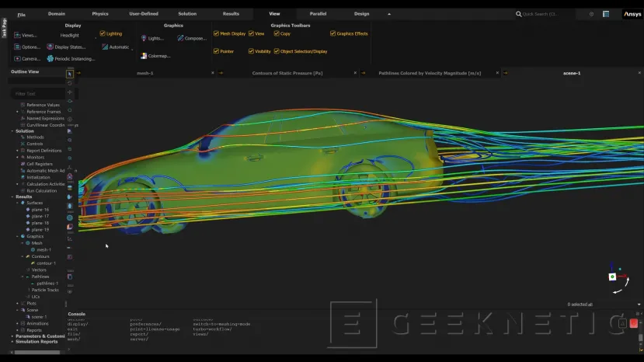
Task: Switch to Pathlines Colored by Velocity tab
Action: pos(430,73)
